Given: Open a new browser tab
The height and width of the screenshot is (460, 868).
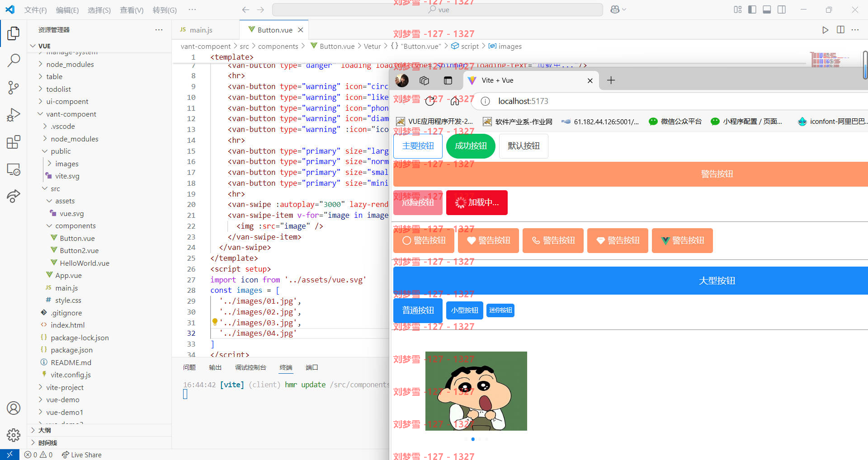Looking at the screenshot, I should pyautogui.click(x=611, y=80).
